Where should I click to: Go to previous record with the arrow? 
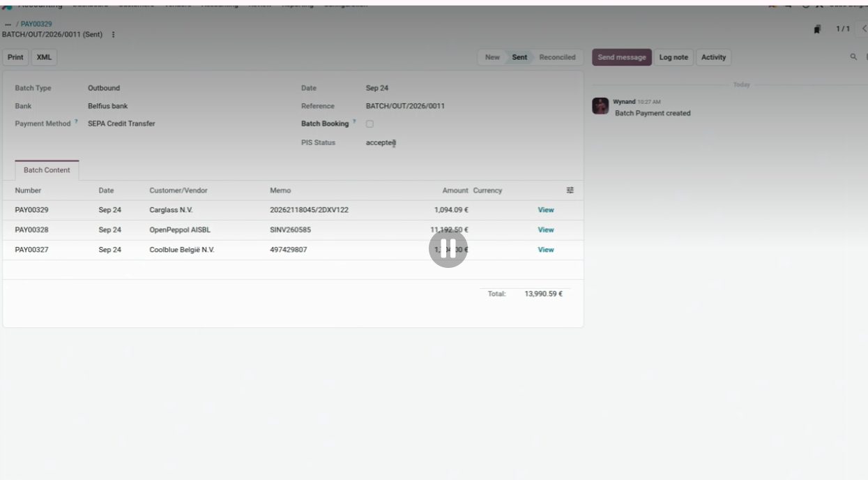click(864, 29)
